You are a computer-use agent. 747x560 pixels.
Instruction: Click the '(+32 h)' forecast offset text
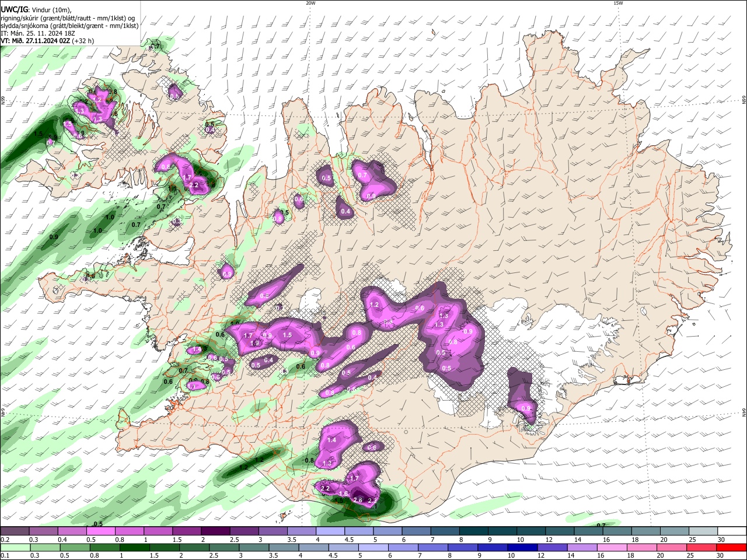point(83,41)
